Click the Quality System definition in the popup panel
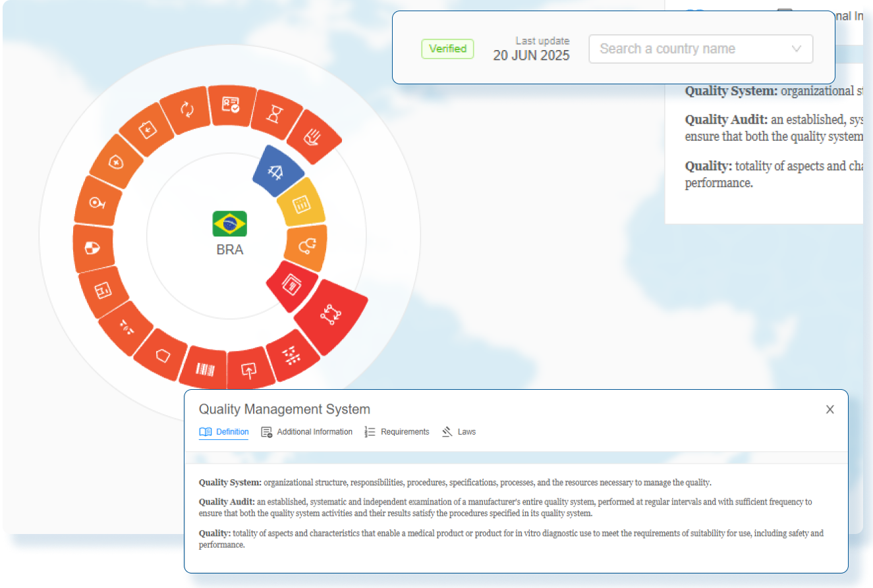 (x=455, y=482)
